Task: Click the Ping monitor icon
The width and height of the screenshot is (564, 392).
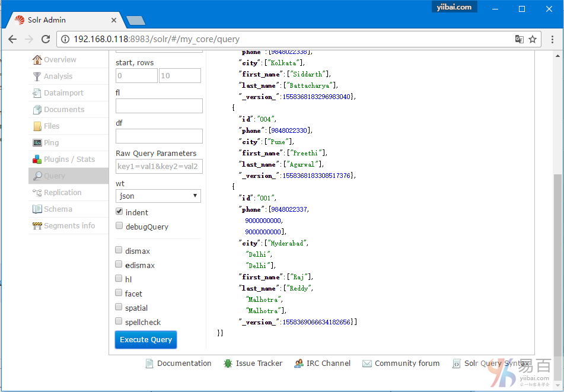Action: [x=37, y=142]
